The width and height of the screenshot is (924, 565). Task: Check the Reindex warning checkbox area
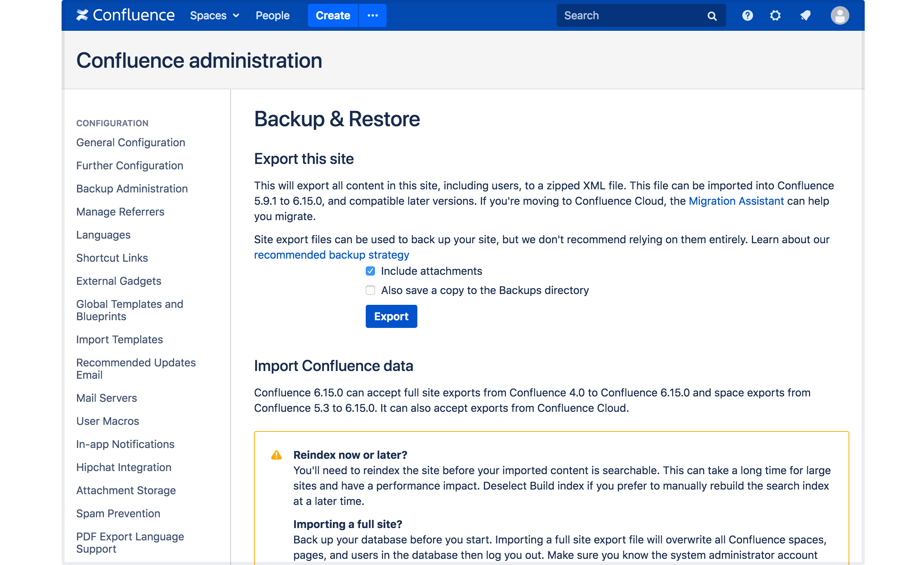[275, 455]
